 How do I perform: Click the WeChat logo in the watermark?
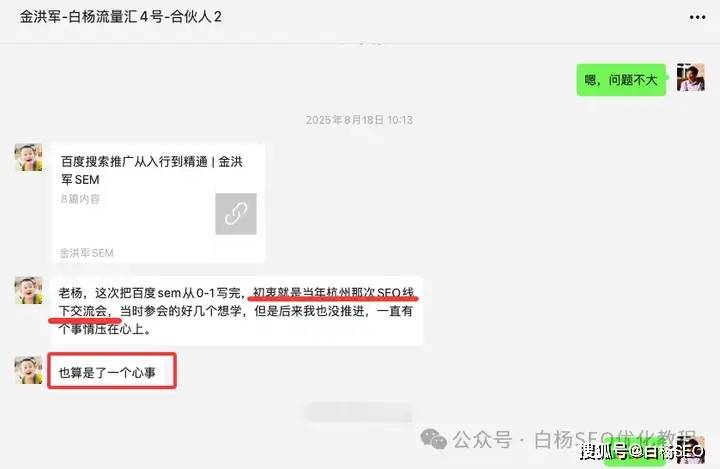(x=433, y=439)
